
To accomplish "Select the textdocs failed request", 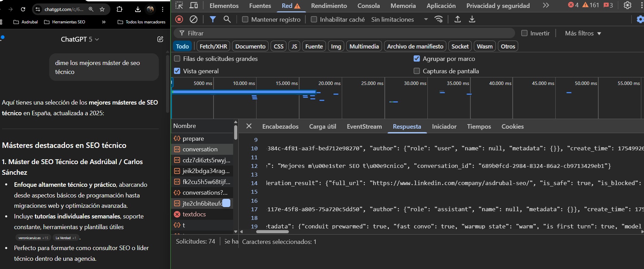I will coord(203,214).
